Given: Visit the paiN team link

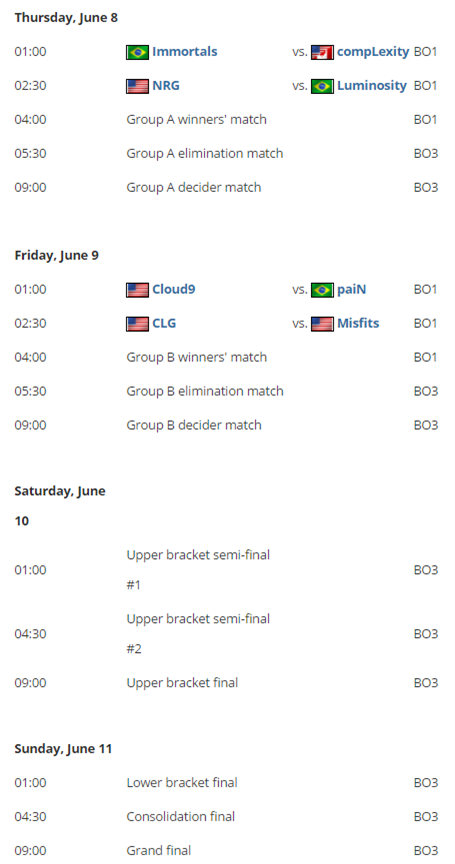Looking at the screenshot, I should point(351,289).
